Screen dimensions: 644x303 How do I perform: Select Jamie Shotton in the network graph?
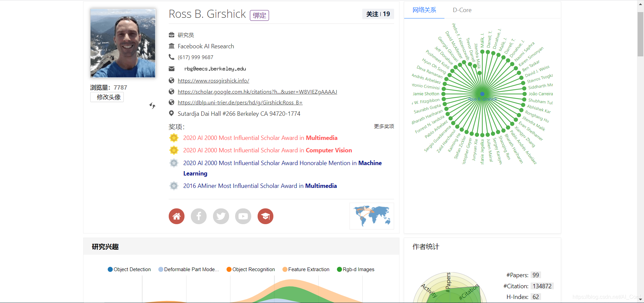426,94
